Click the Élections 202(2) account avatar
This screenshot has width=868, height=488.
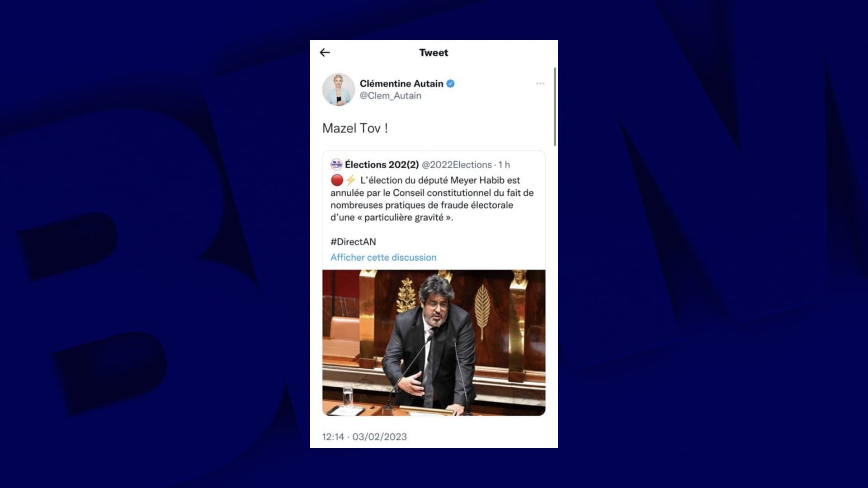tap(336, 164)
